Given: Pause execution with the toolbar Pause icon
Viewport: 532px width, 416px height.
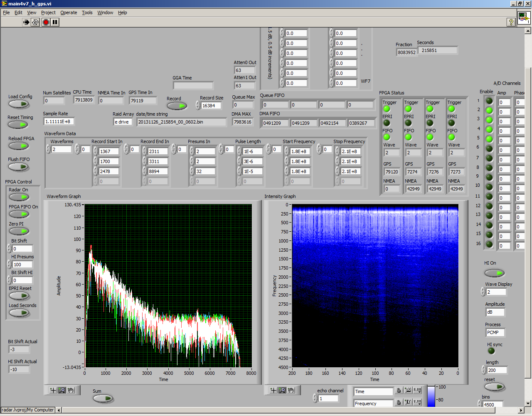Looking at the screenshot, I should point(55,22).
